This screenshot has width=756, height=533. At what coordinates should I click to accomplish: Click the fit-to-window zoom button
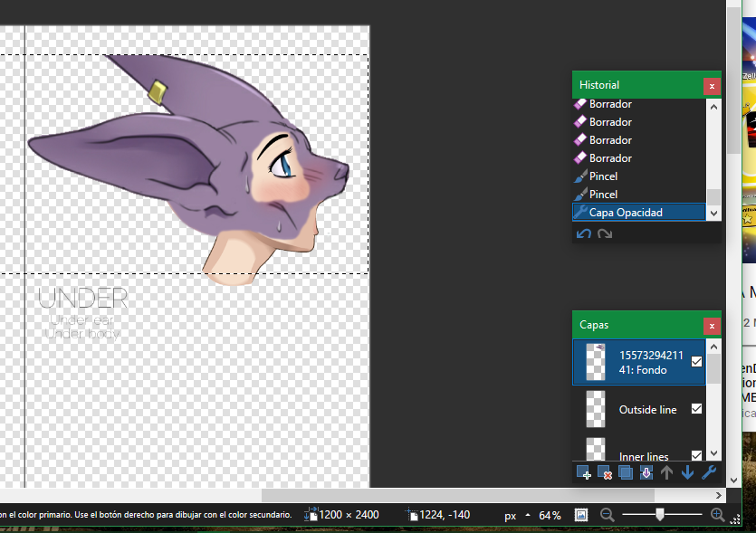pyautogui.click(x=581, y=515)
